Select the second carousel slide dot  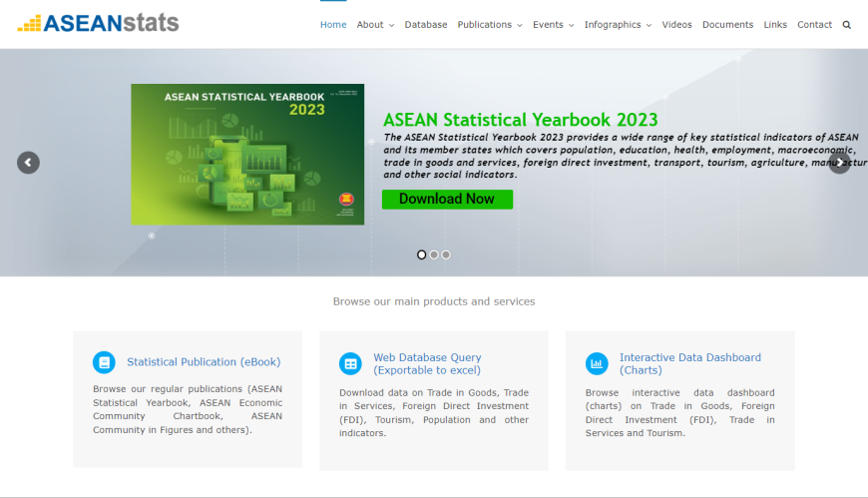[x=434, y=254]
